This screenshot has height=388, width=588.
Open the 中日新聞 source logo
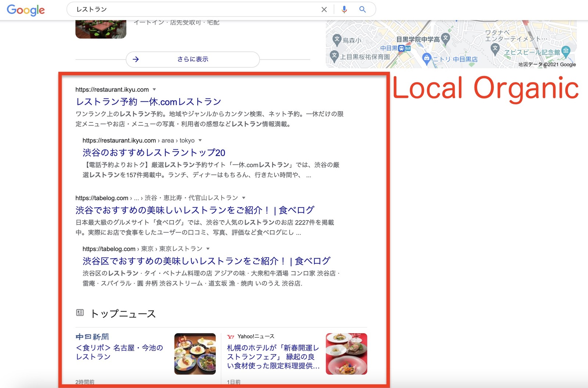coord(92,337)
